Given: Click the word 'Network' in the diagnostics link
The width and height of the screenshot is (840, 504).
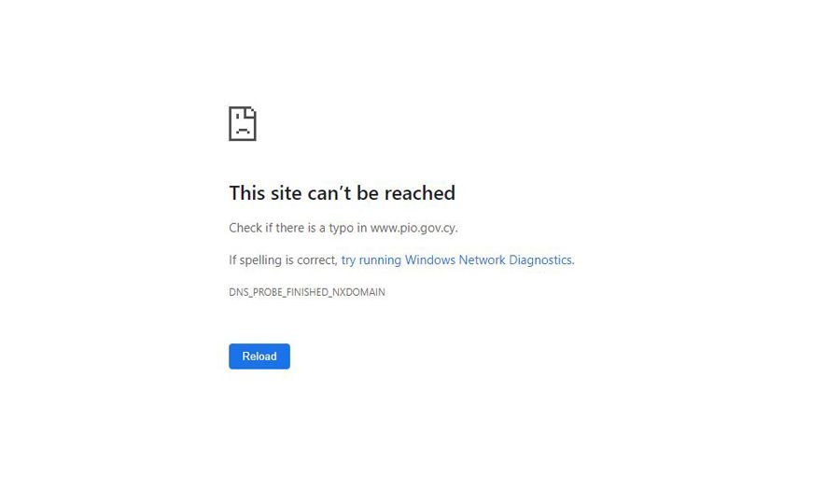Looking at the screenshot, I should [x=482, y=259].
